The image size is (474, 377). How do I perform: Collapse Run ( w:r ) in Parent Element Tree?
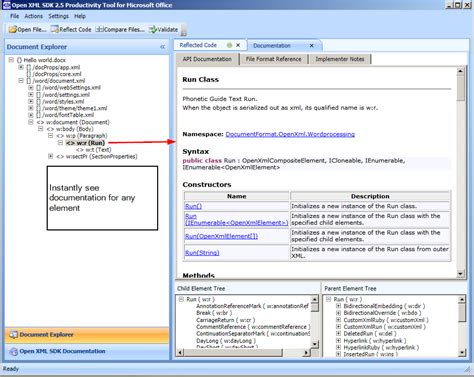[x=329, y=299]
